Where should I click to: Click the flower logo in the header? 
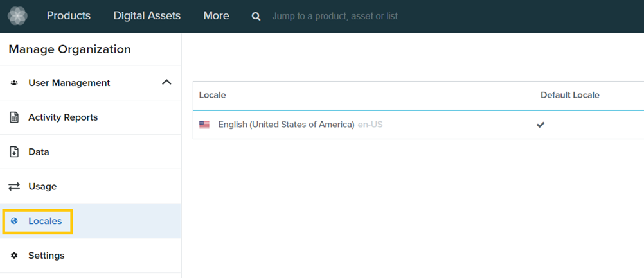tap(17, 16)
